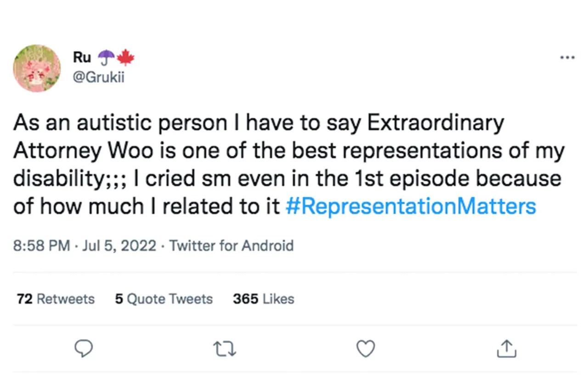Image resolution: width=588 pixels, height=392 pixels.
Task: Click the purple umbrella emoji beside Ru
Action: (x=107, y=57)
